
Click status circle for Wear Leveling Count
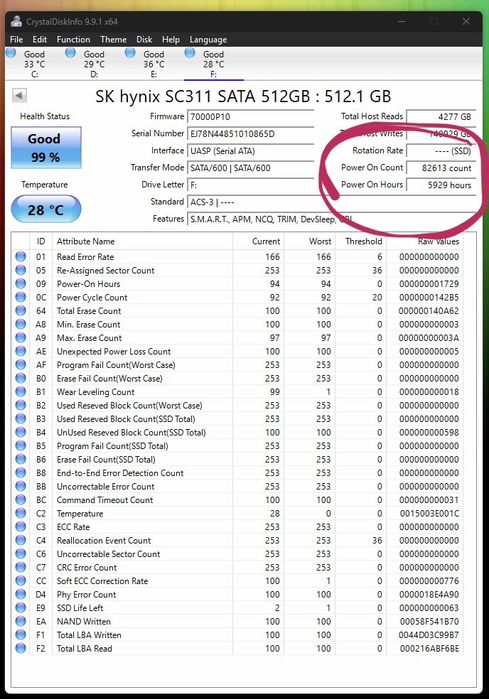click(x=21, y=392)
